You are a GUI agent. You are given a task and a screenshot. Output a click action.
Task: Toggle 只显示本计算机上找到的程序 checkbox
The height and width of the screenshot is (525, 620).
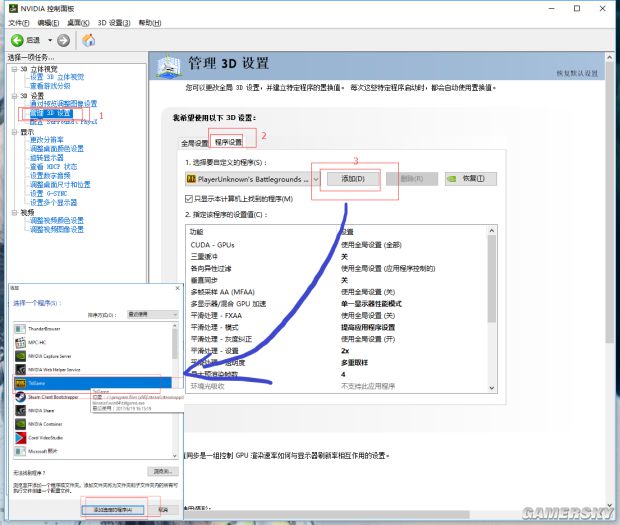click(x=188, y=199)
